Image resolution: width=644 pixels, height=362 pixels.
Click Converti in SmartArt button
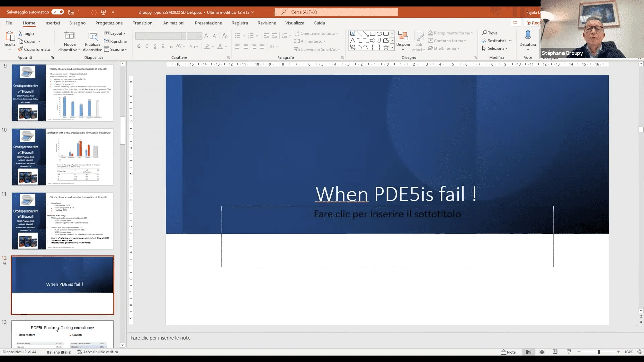pyautogui.click(x=317, y=49)
